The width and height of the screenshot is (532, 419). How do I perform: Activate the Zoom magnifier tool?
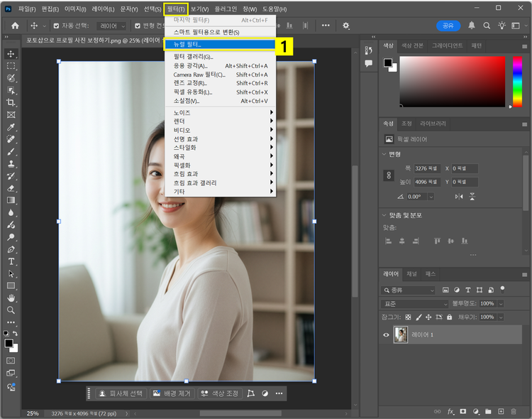11,310
